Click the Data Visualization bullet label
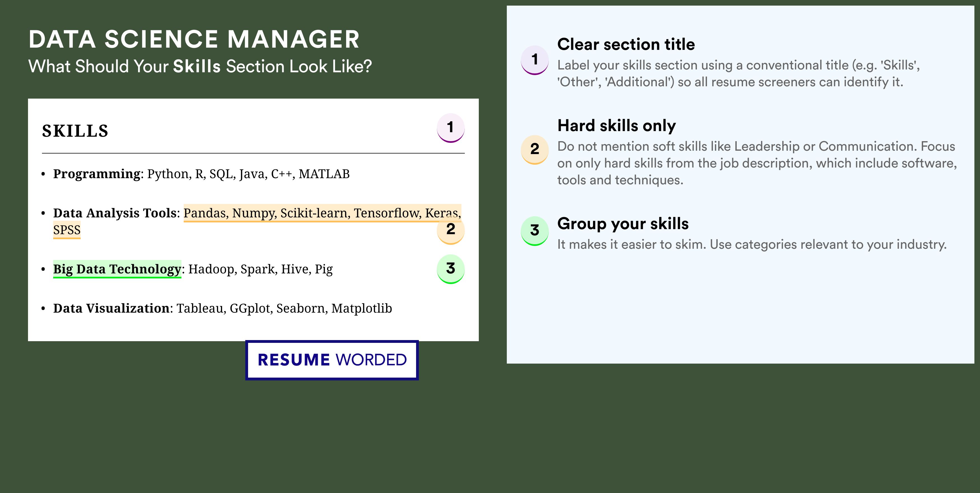The width and height of the screenshot is (980, 493). (111, 308)
